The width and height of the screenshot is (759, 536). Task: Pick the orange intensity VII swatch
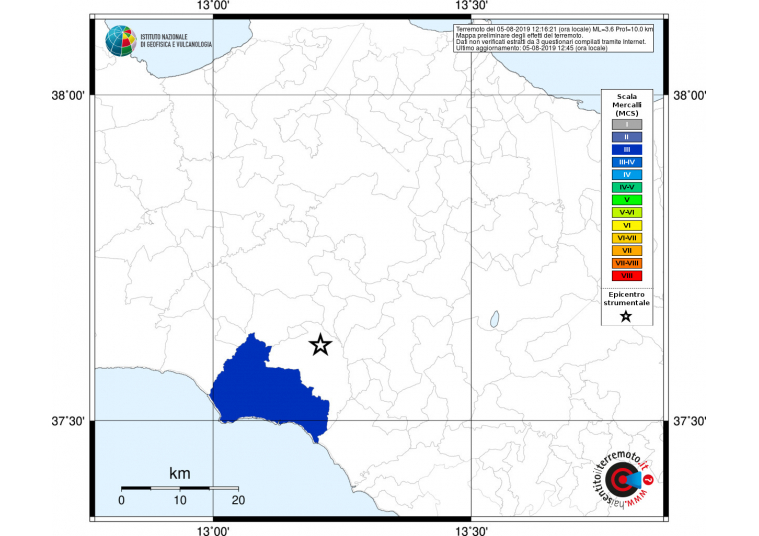[x=626, y=250]
